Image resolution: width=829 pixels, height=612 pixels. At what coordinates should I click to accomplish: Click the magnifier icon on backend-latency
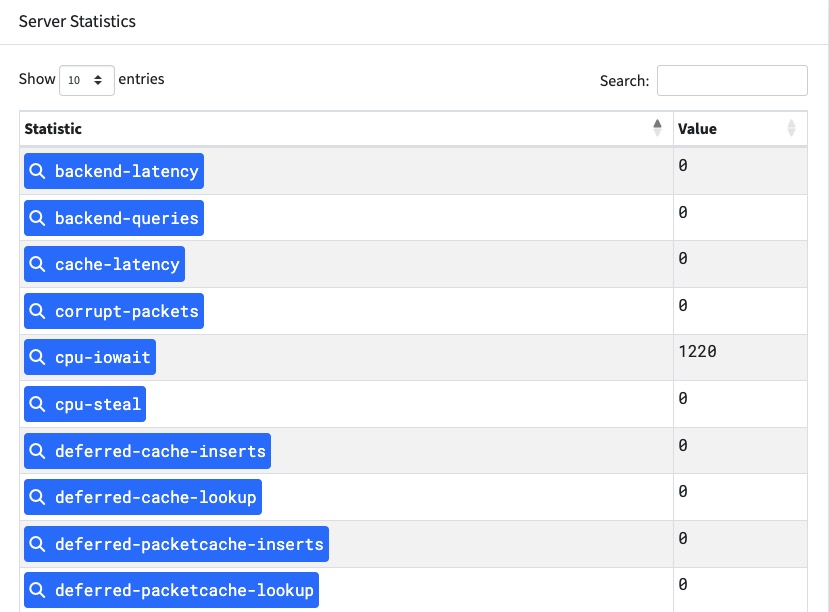[38, 171]
